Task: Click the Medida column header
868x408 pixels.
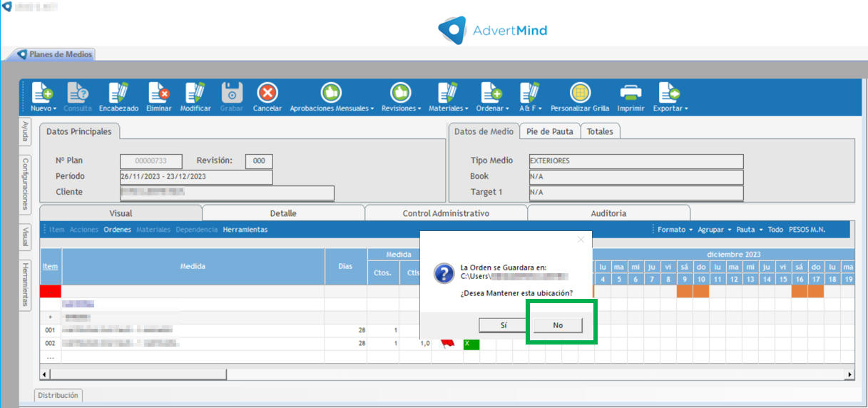Action: tap(193, 266)
